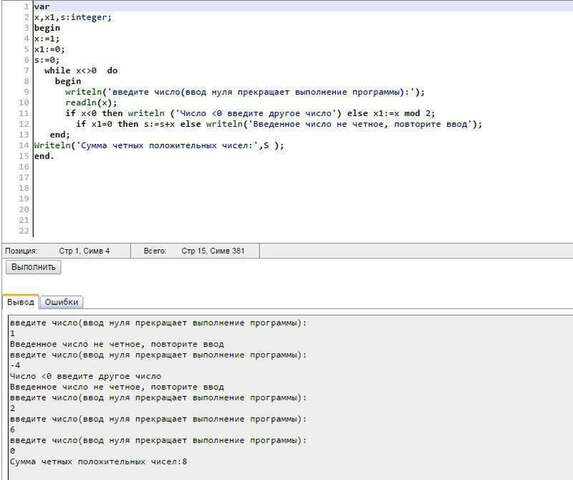This screenshot has width=573, height=480.
Task: Click the 'Позиция:' status label
Action: (21, 251)
